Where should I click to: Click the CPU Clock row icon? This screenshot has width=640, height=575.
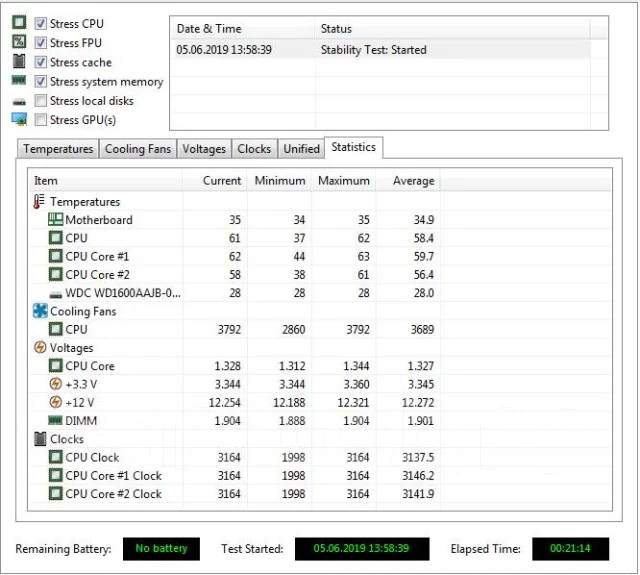coord(56,457)
